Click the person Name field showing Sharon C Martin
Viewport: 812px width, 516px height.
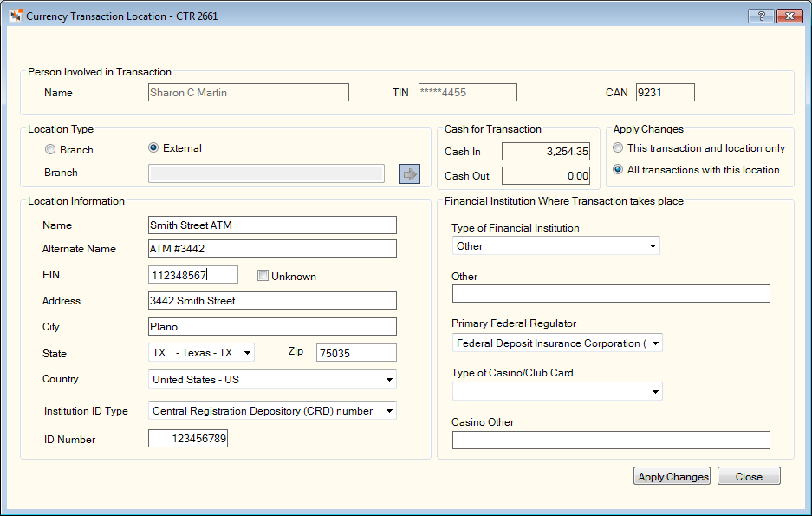coord(249,93)
